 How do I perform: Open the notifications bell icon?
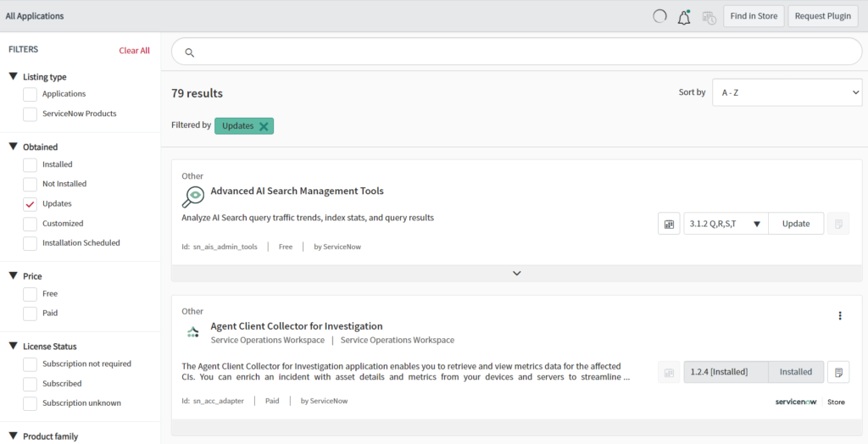click(684, 17)
